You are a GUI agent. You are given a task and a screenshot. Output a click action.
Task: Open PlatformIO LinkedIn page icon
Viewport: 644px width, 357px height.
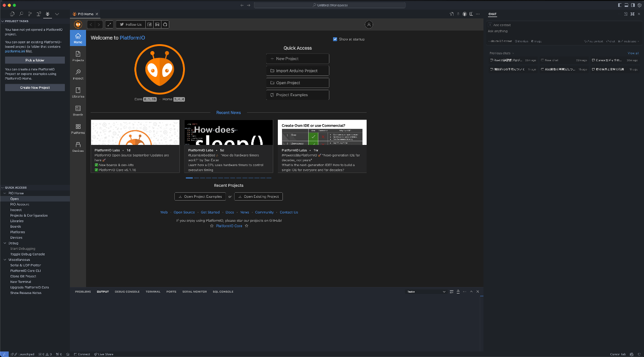tap(157, 24)
